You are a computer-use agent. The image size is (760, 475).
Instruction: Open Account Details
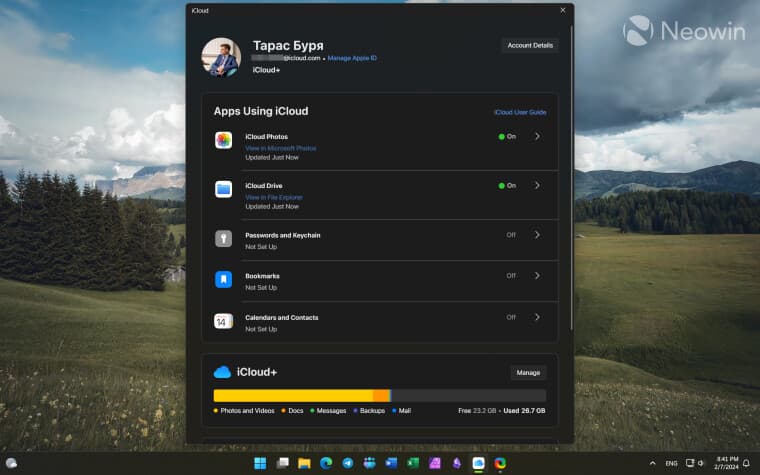coord(530,46)
